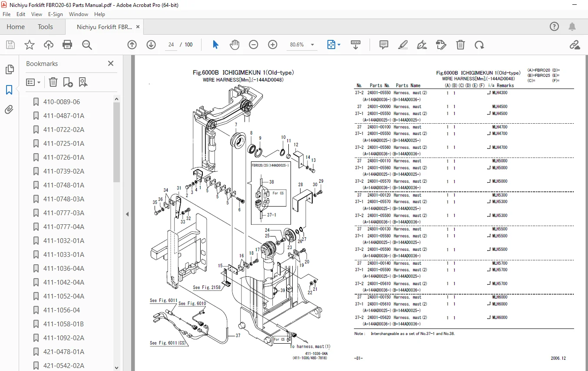588x371 pixels.
Task: Open the Window menu
Action: pos(79,14)
